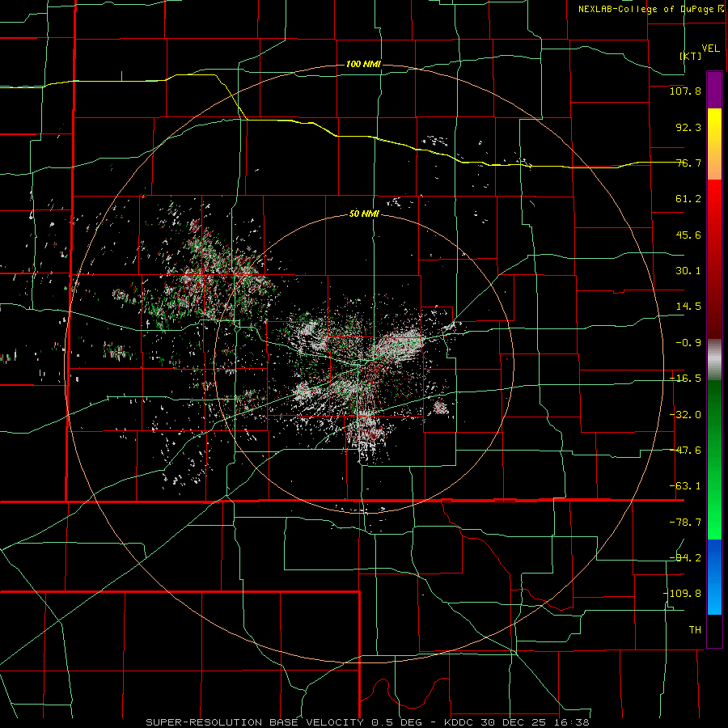This screenshot has height=728, width=728.
Task: Click the blue segment of the color bar
Action: tap(714, 577)
